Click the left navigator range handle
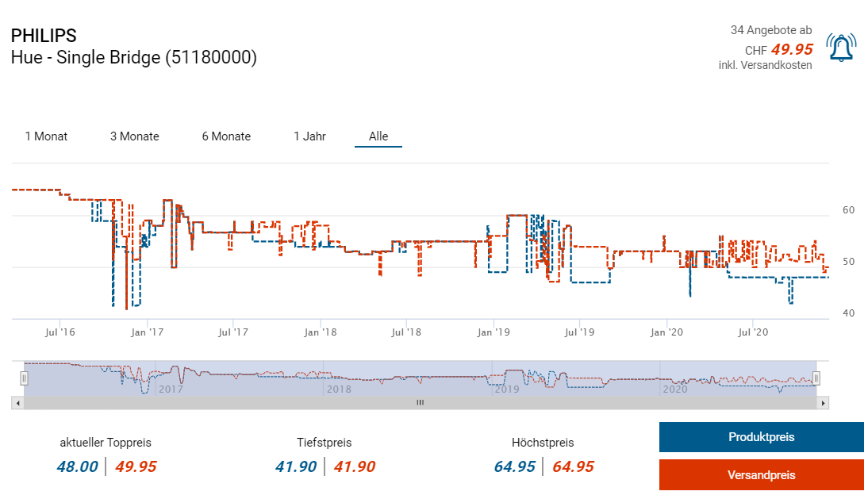This screenshot has height=495, width=868. click(x=24, y=378)
